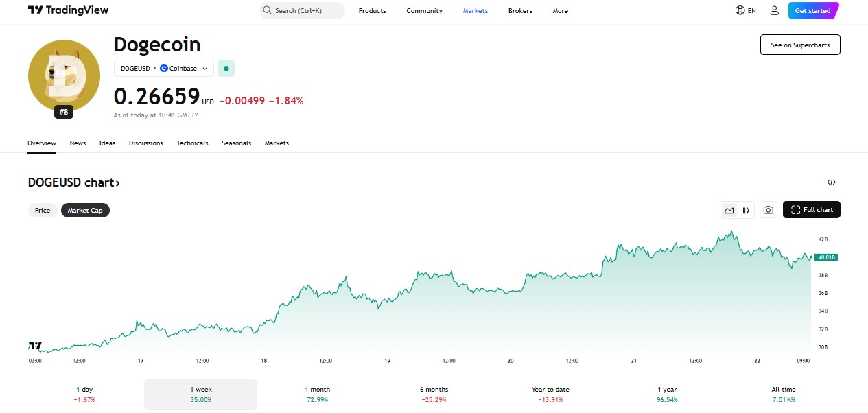Expand the DOGEUSD Coinbase exchange dropdown

click(164, 68)
